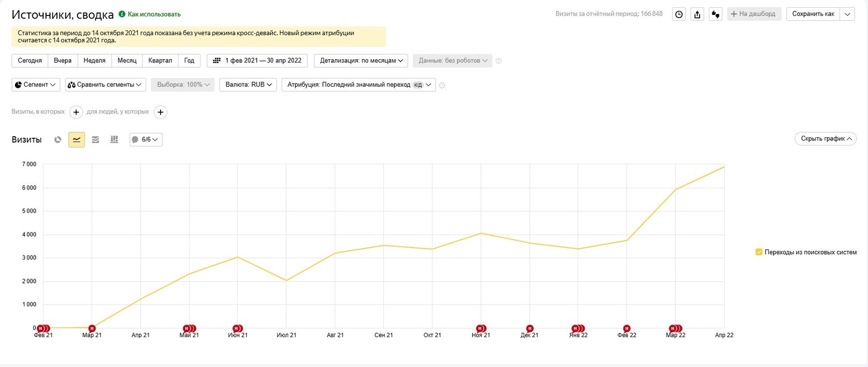Select the 'Квартал' period tab
868x367 pixels.
160,61
